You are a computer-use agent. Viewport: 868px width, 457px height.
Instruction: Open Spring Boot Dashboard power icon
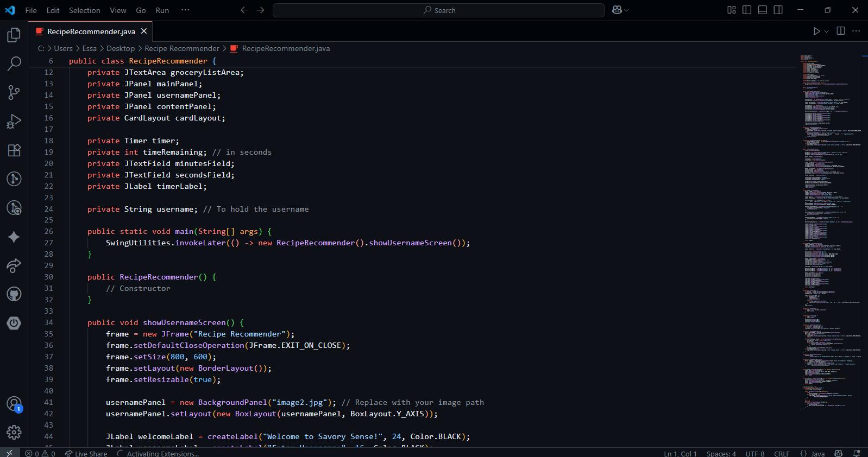pyautogui.click(x=14, y=323)
